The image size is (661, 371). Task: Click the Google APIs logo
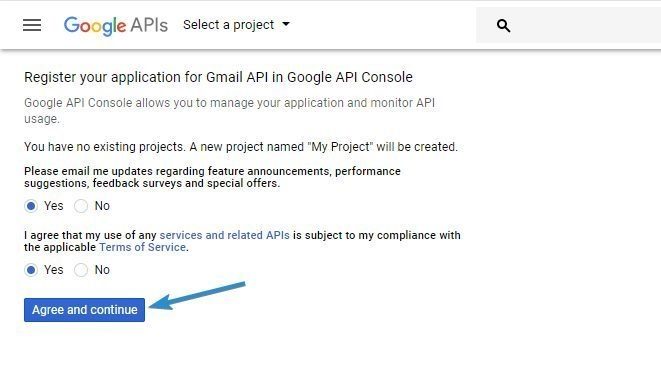tap(116, 26)
